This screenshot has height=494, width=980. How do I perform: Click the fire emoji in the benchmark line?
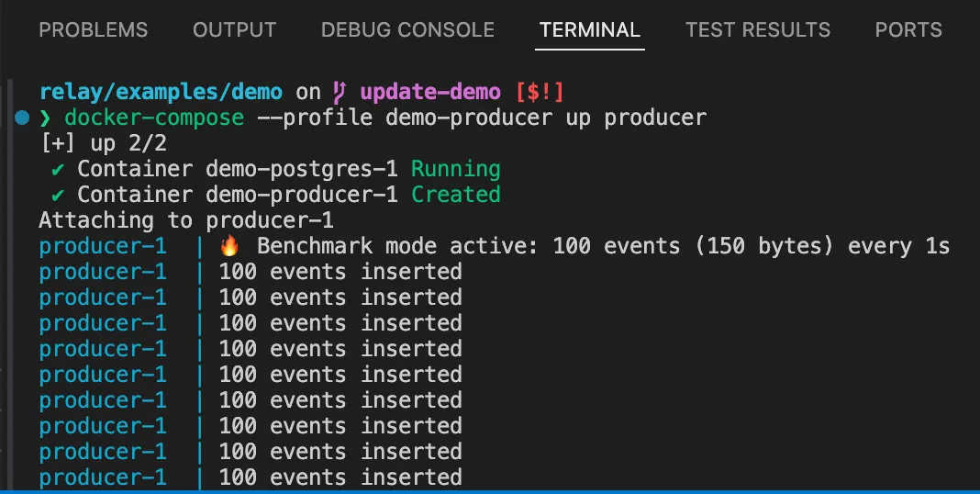tap(229, 246)
